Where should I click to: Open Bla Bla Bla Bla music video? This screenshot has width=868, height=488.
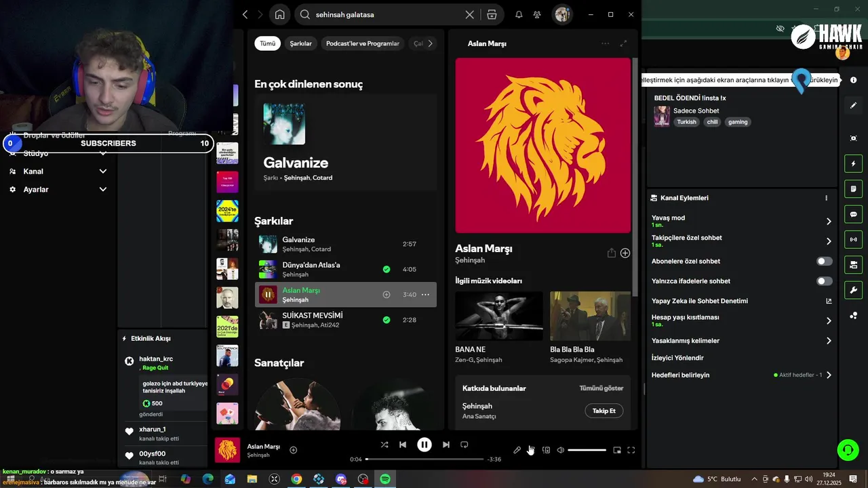590,316
